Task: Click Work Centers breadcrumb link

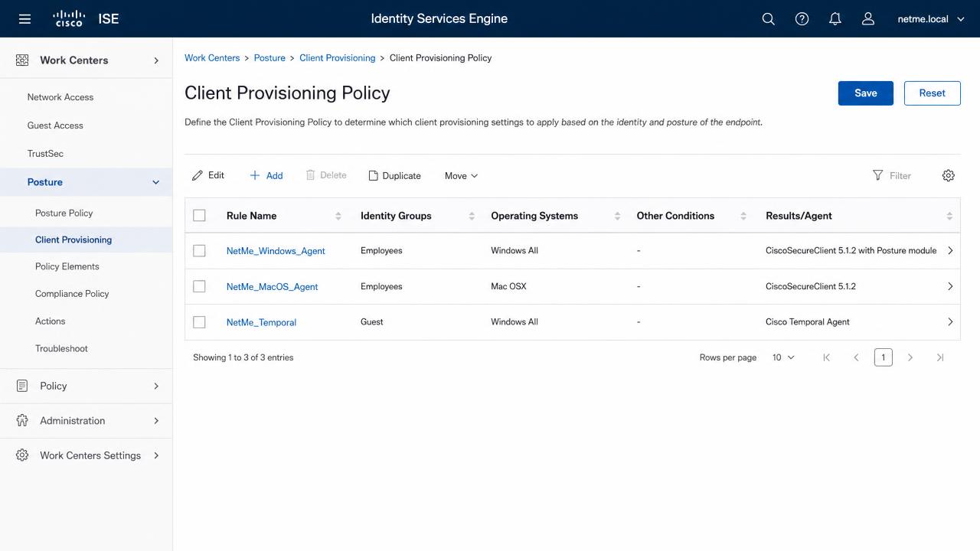Action: click(x=212, y=58)
